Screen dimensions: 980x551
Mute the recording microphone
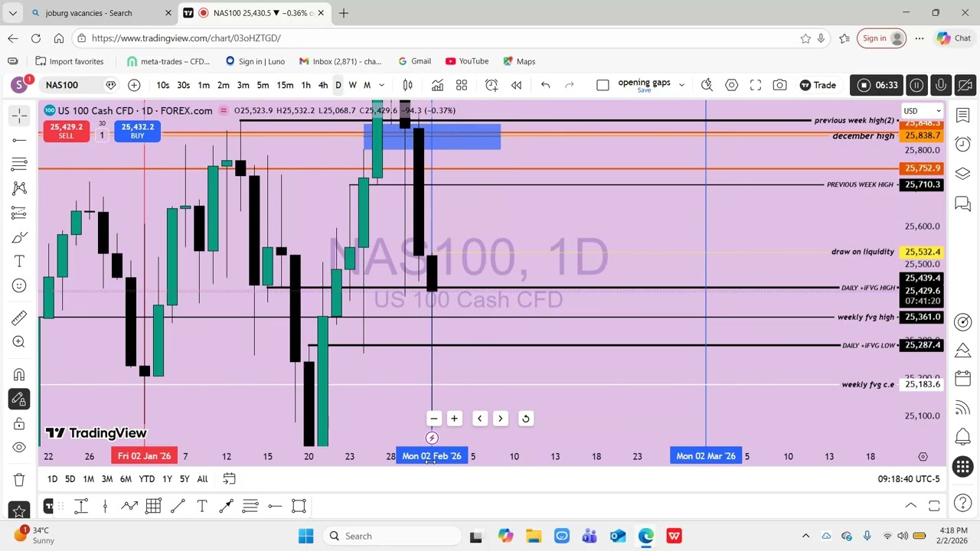click(x=941, y=85)
